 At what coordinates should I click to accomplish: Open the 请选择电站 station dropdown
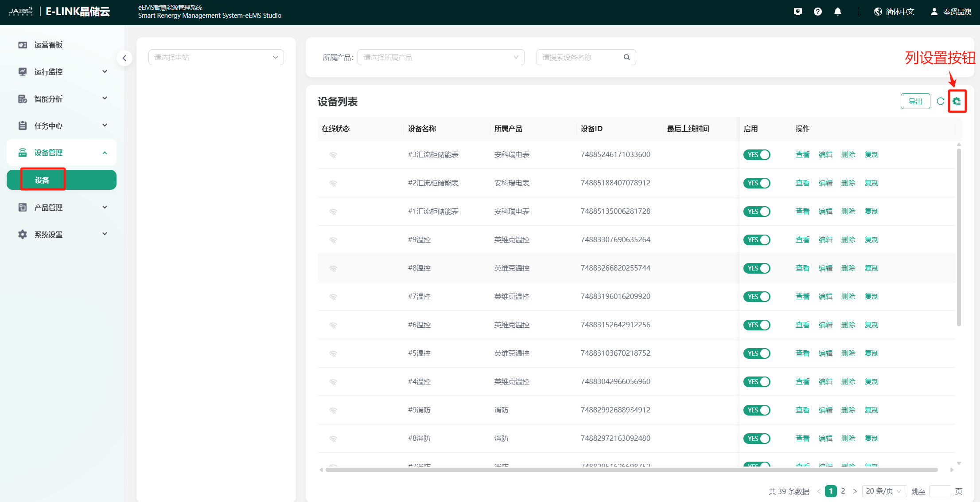pos(216,57)
